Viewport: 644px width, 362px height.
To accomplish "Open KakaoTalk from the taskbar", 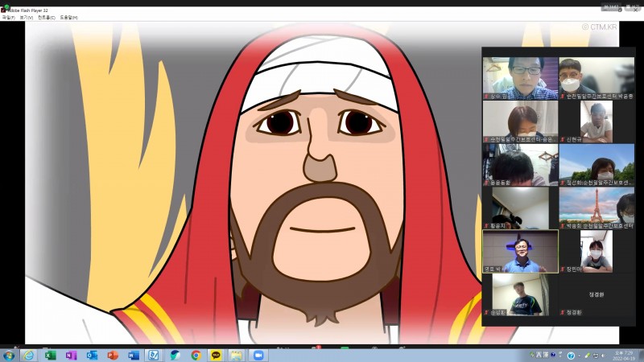I will tap(216, 355).
